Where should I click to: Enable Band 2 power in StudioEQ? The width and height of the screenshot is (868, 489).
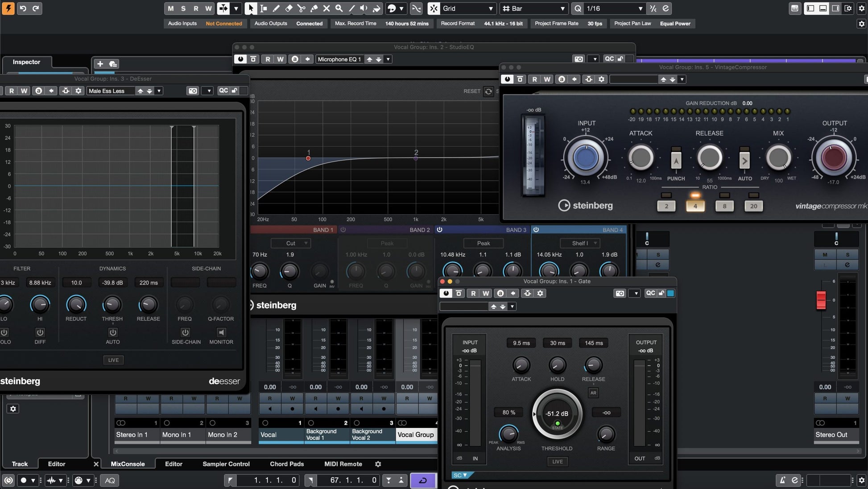pos(343,230)
